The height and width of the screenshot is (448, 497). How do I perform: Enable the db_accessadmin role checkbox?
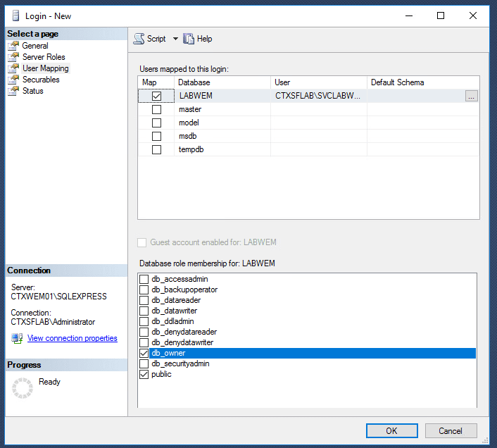click(144, 279)
